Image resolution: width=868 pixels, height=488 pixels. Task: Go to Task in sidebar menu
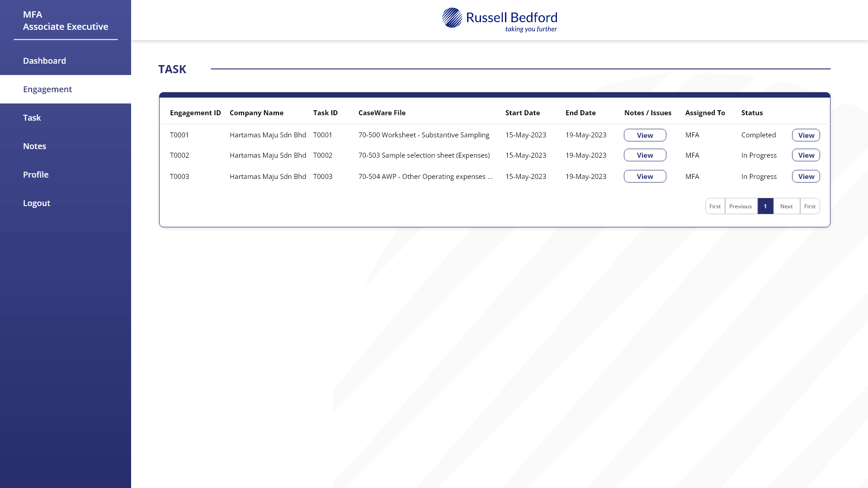coord(32,117)
